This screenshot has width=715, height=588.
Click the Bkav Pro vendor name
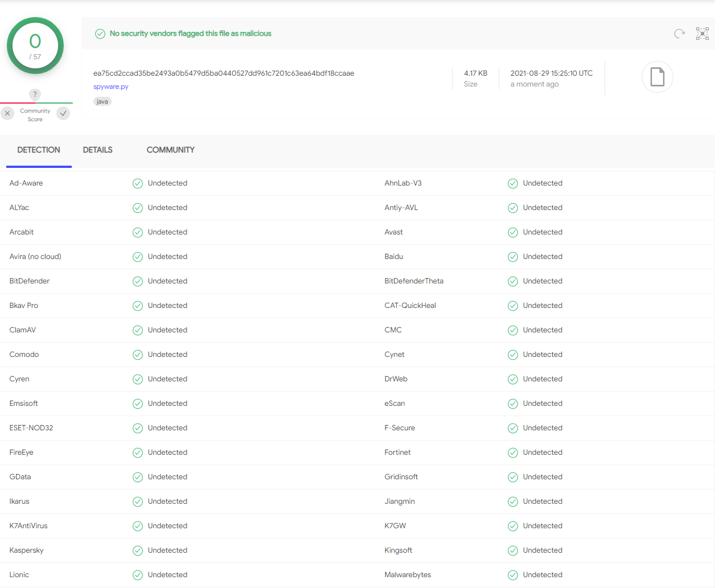24,306
